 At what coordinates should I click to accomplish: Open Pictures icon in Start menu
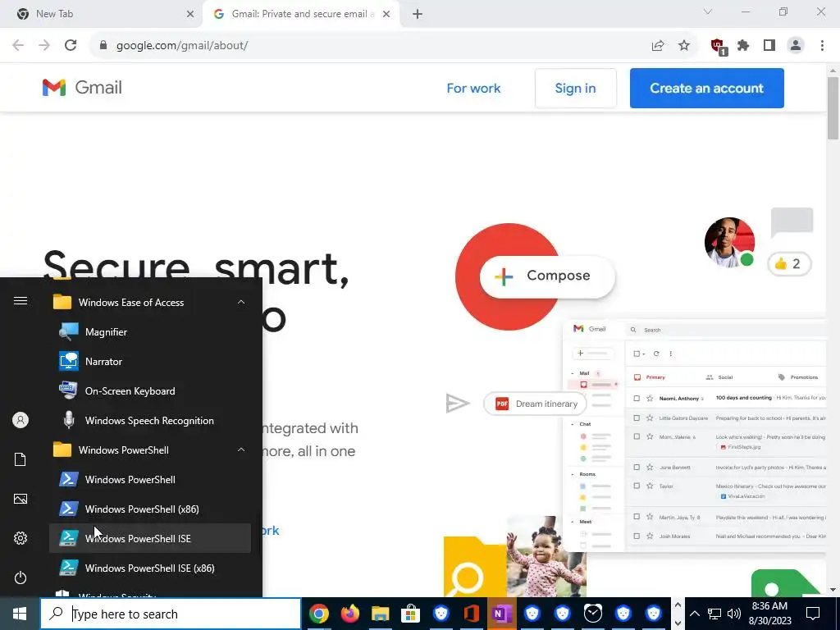21,499
